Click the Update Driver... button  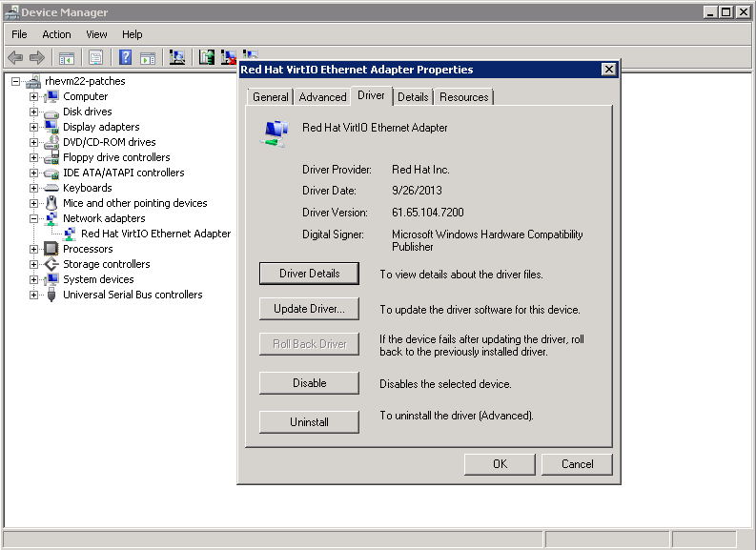309,309
